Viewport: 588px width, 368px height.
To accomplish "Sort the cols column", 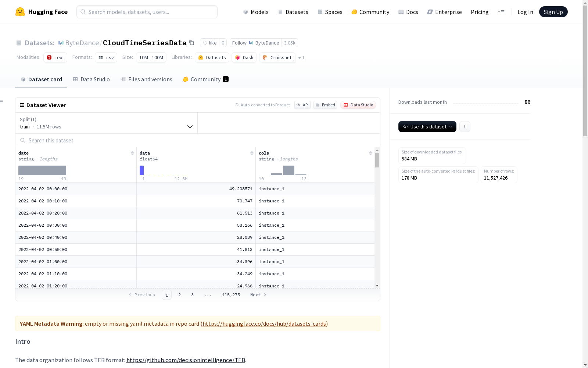I will pos(370,153).
